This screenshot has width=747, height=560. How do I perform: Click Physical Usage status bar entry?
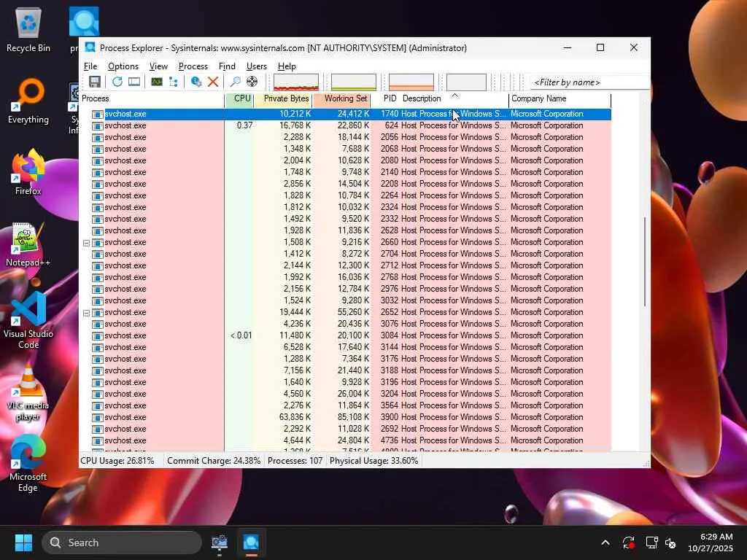[373, 461]
